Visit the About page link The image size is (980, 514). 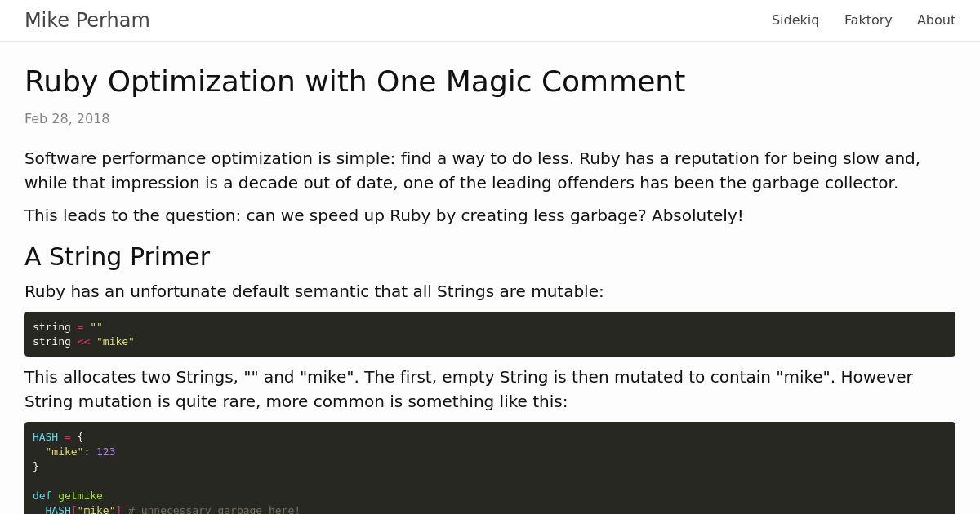click(936, 20)
